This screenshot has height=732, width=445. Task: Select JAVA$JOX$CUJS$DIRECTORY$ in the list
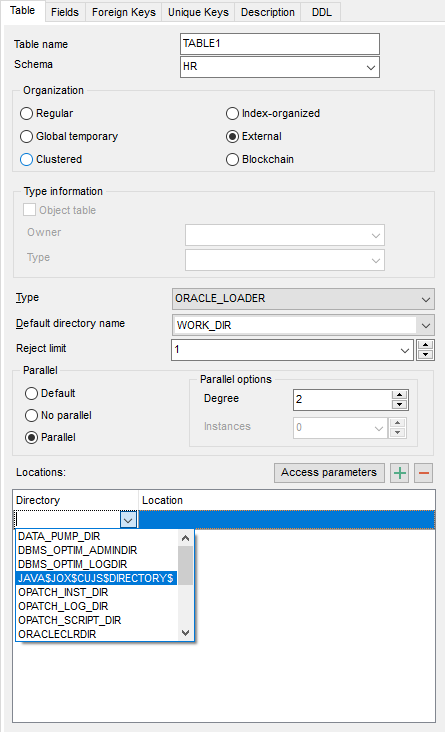point(97,578)
